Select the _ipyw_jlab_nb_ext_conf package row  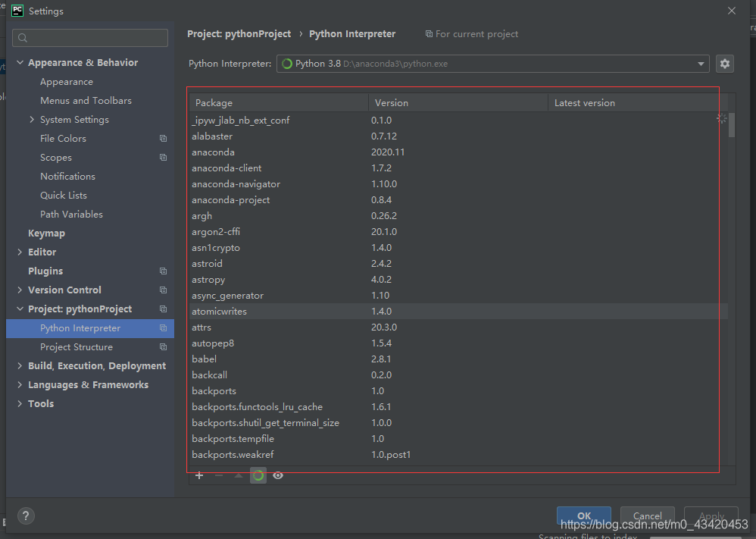[458, 120]
